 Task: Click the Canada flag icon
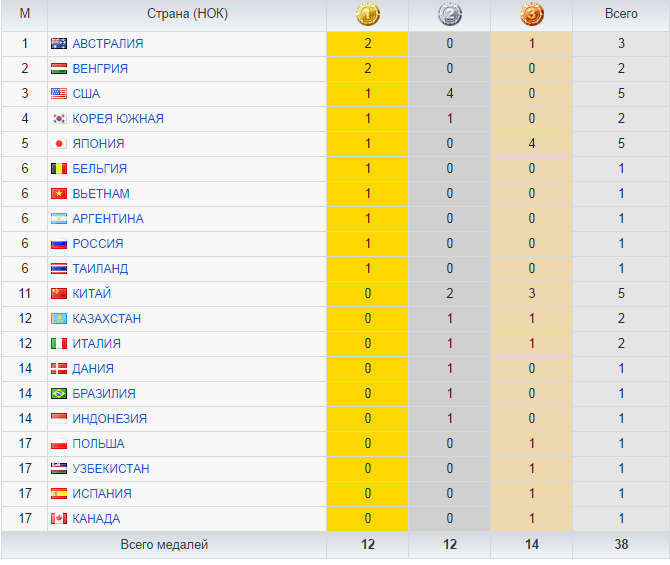point(59,519)
